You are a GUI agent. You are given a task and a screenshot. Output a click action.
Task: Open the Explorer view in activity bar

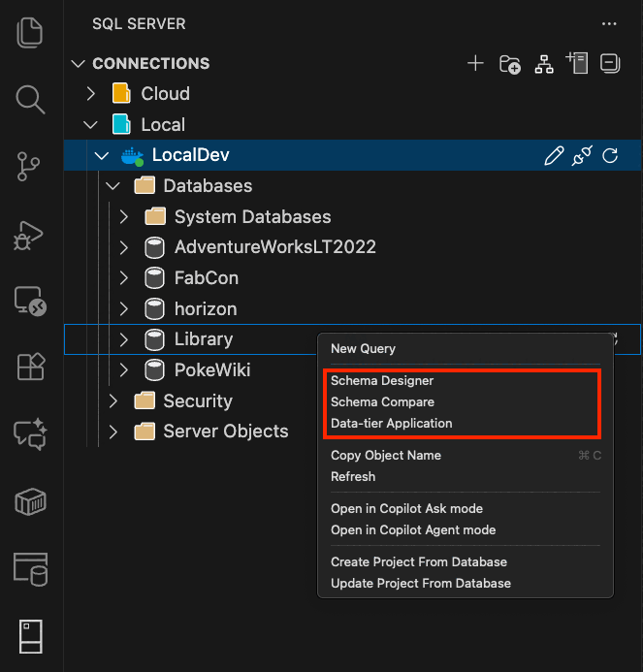click(31, 33)
